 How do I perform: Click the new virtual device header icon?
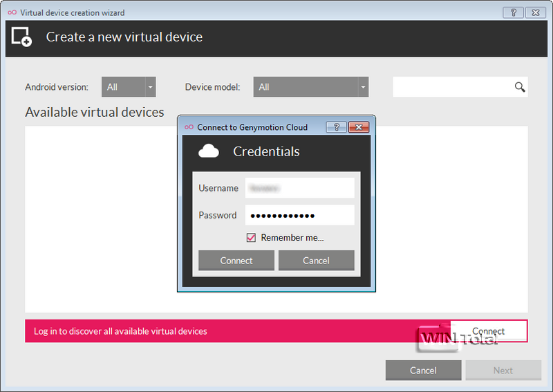tap(21, 37)
